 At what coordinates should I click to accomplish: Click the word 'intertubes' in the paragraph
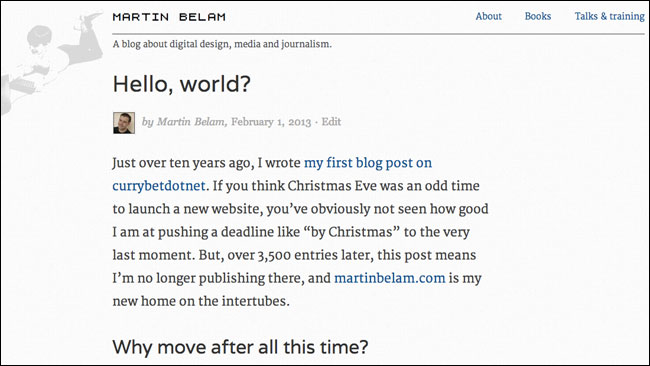pos(255,301)
